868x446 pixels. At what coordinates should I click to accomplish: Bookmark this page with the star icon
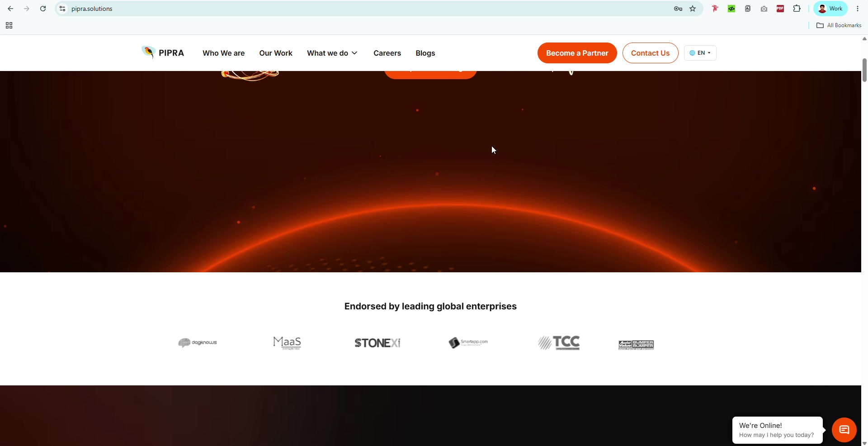tap(693, 9)
